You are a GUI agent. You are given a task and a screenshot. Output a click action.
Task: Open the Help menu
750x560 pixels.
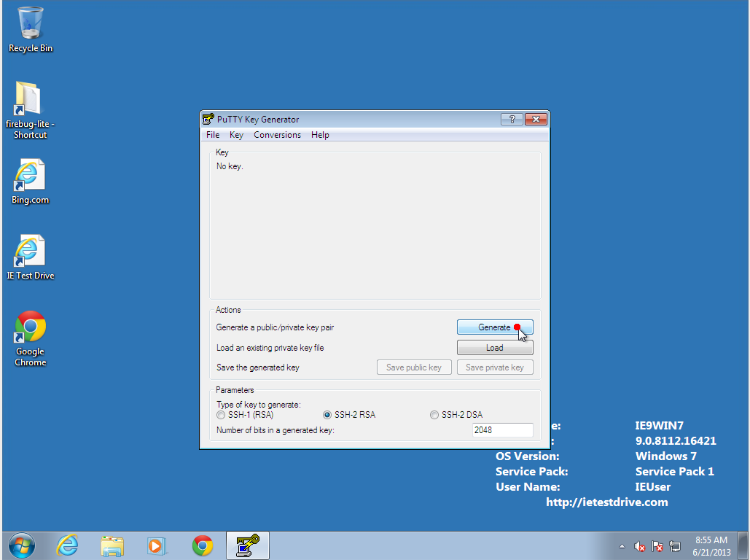[x=320, y=135]
